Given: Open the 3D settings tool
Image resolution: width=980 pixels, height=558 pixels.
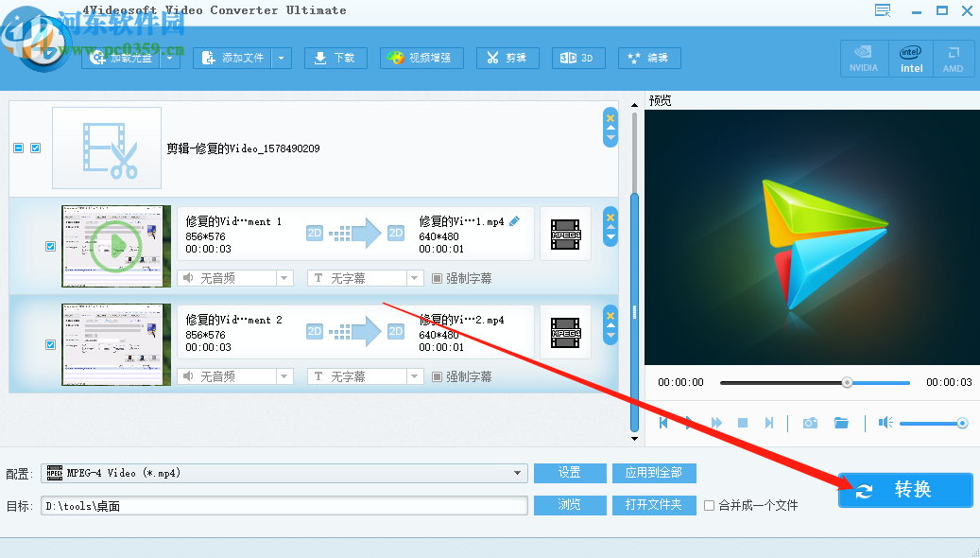Looking at the screenshot, I should click(x=578, y=59).
